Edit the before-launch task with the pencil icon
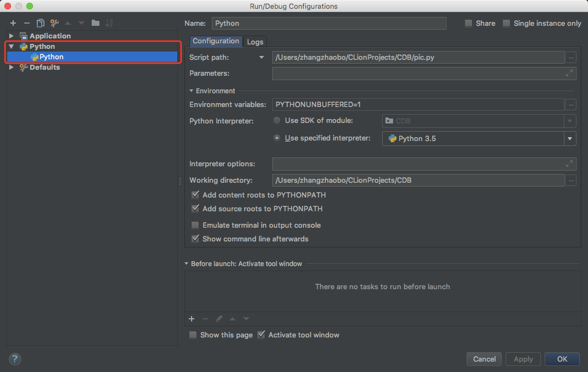588x372 pixels. [x=219, y=319]
